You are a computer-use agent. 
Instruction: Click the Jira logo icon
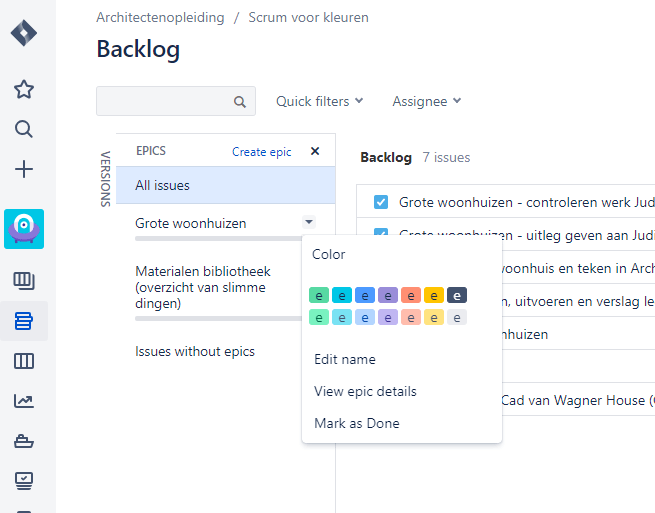(x=24, y=33)
